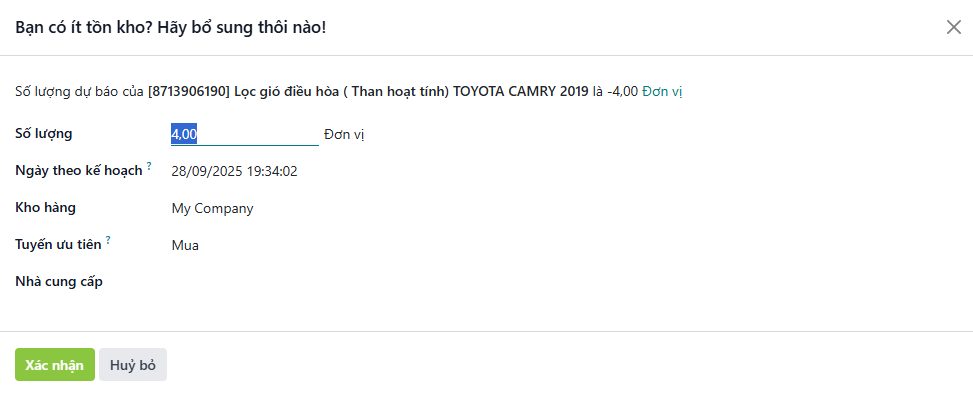The height and width of the screenshot is (393, 973).
Task: Click the -4,00 forecast quantity value
Action: (x=622, y=92)
